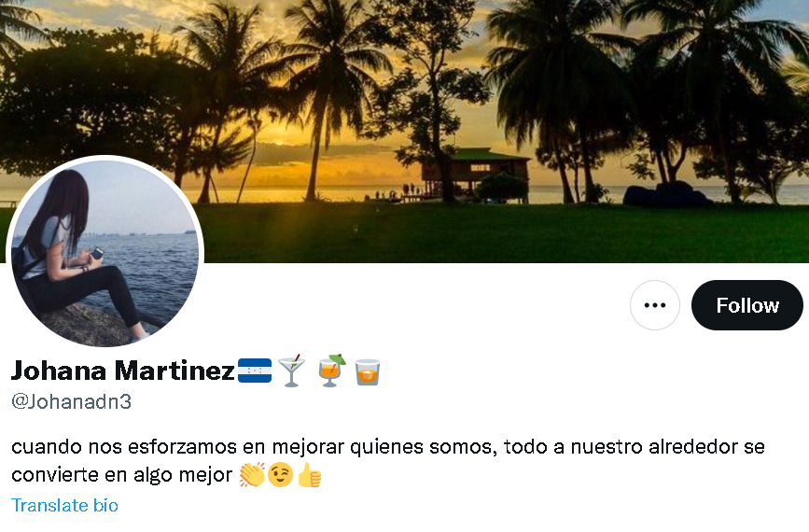Click the thumbs up emoji in bio
The width and height of the screenshot is (809, 532).
tap(310, 475)
